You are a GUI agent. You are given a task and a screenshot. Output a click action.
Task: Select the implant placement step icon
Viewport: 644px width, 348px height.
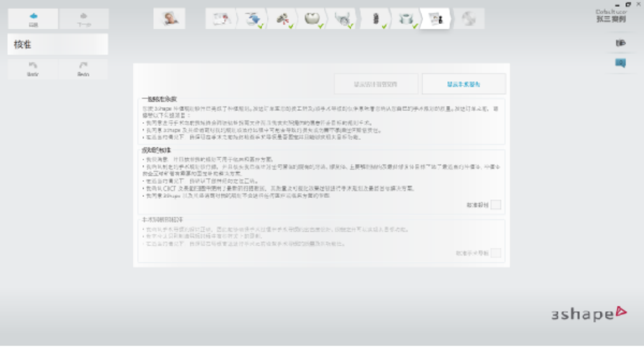point(375,19)
